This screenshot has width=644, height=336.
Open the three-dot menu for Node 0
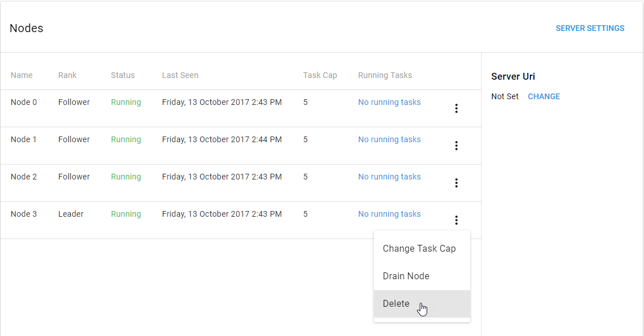click(456, 108)
